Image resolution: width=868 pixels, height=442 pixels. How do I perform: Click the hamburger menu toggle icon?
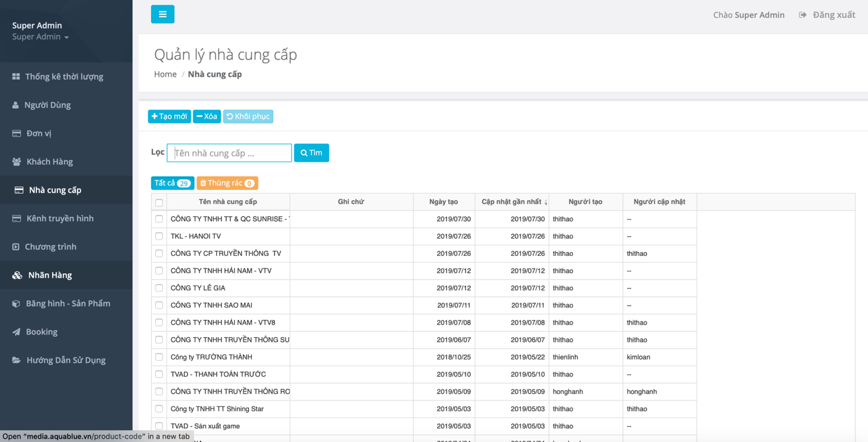[x=162, y=14]
